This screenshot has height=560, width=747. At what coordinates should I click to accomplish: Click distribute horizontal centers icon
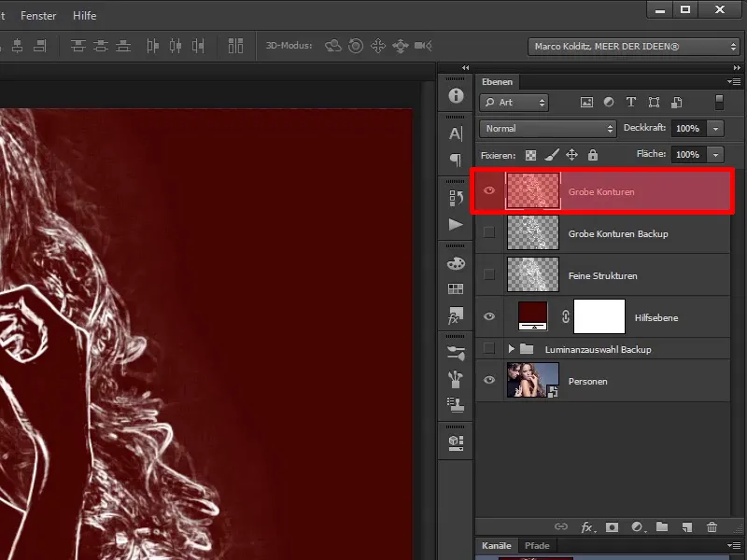tap(176, 46)
